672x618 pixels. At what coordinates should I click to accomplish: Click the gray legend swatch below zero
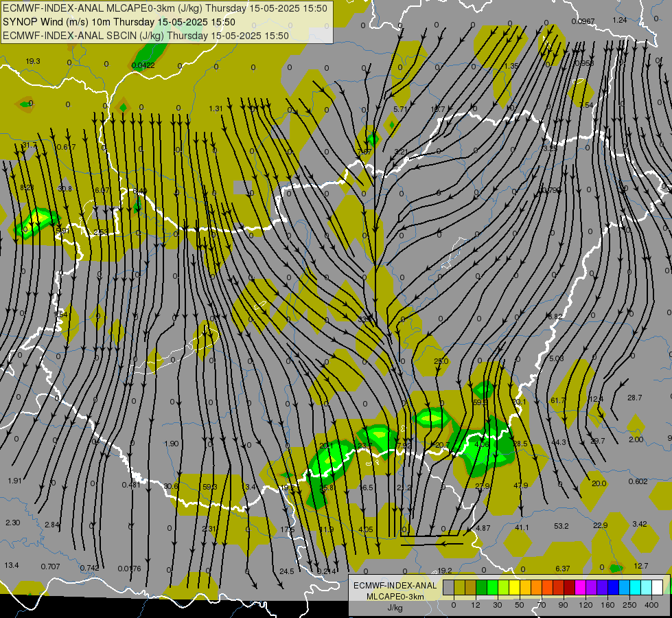pos(448,587)
